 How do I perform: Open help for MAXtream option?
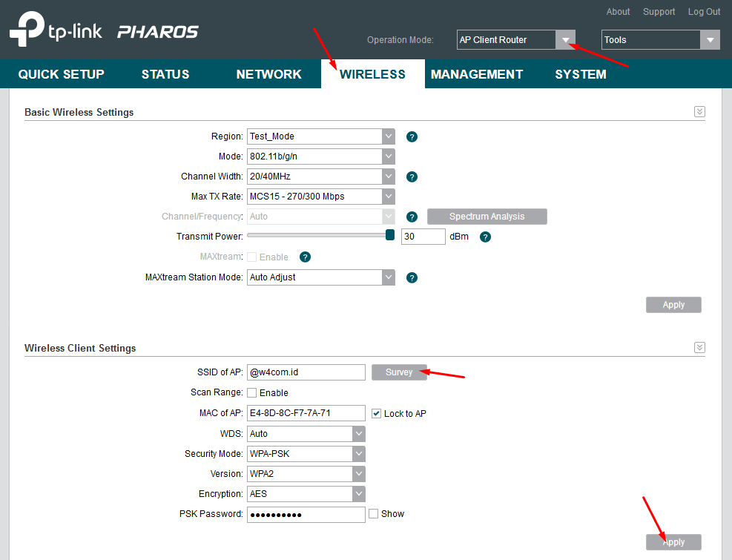pos(305,257)
